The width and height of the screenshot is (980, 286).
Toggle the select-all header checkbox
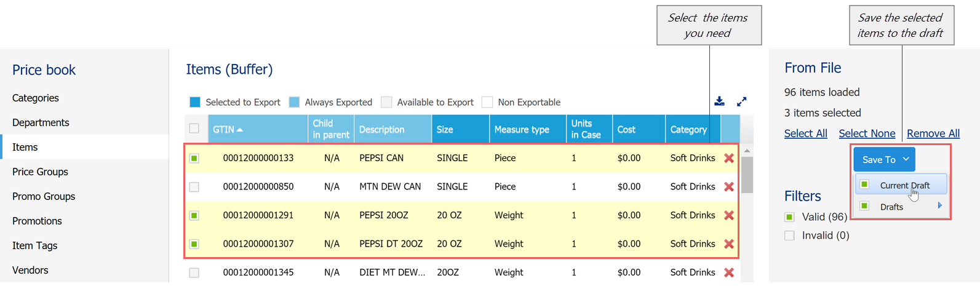[194, 129]
